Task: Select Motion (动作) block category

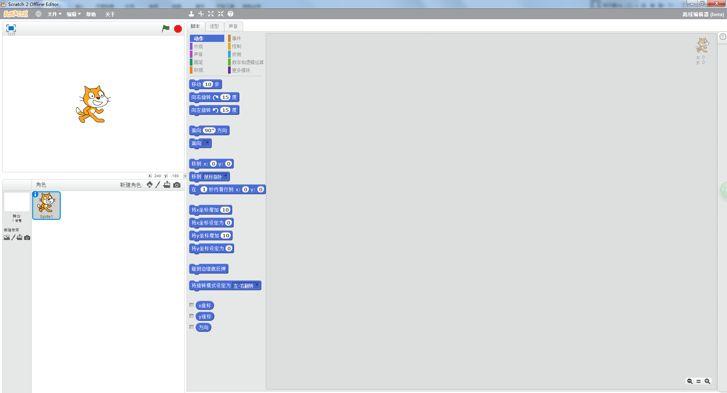Action: point(207,38)
